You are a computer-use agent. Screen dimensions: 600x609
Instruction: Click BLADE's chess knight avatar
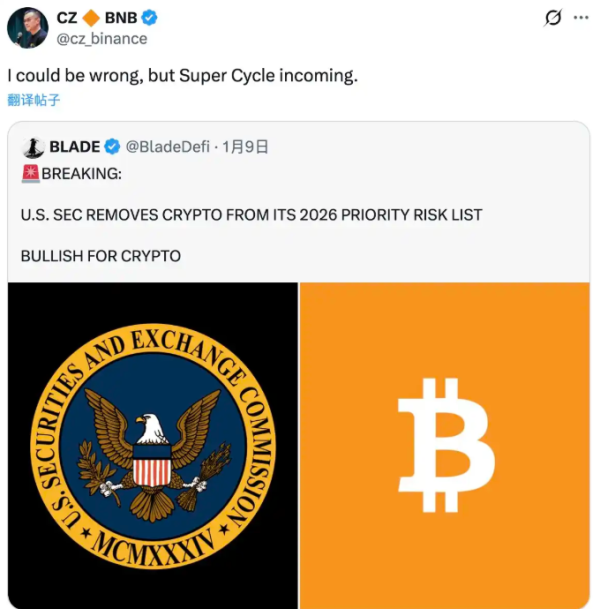33,147
